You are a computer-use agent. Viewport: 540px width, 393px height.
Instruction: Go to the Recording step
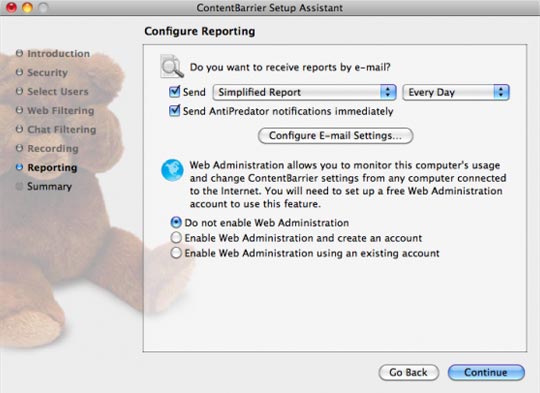click(x=53, y=148)
